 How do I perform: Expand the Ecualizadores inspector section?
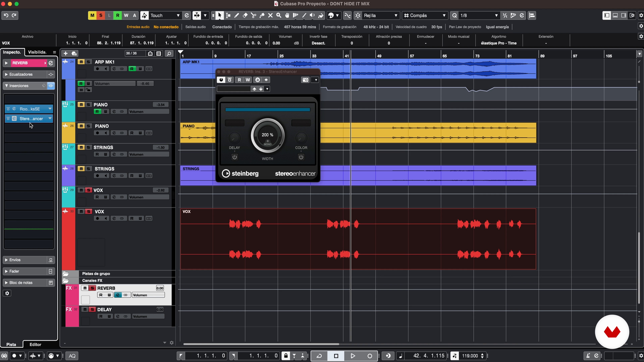pos(6,74)
